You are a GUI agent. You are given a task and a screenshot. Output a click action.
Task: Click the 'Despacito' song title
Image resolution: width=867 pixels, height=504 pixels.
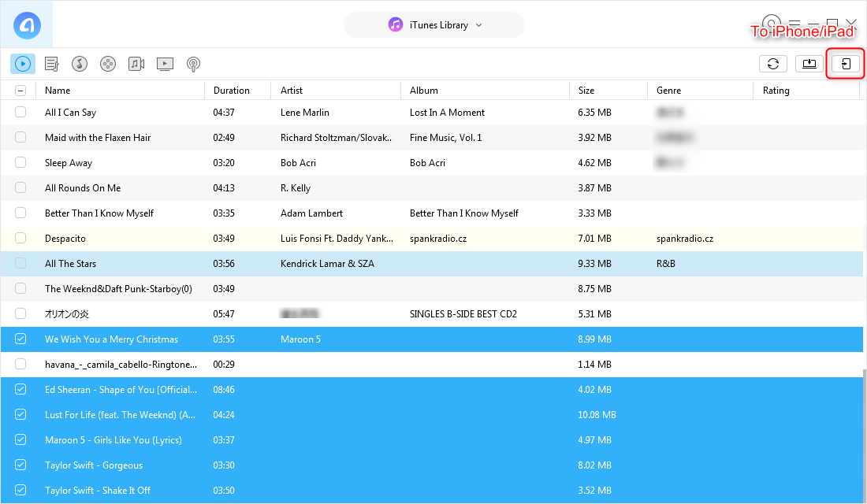click(65, 238)
